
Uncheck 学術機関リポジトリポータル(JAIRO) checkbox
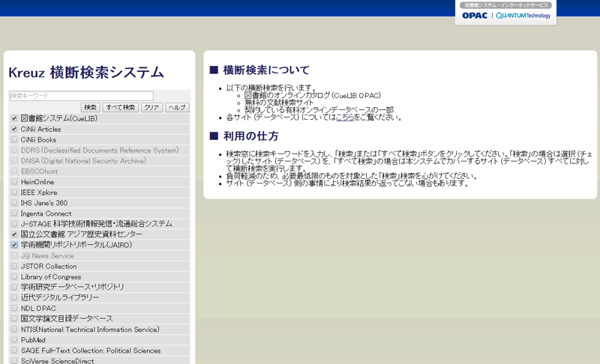tap(14, 245)
